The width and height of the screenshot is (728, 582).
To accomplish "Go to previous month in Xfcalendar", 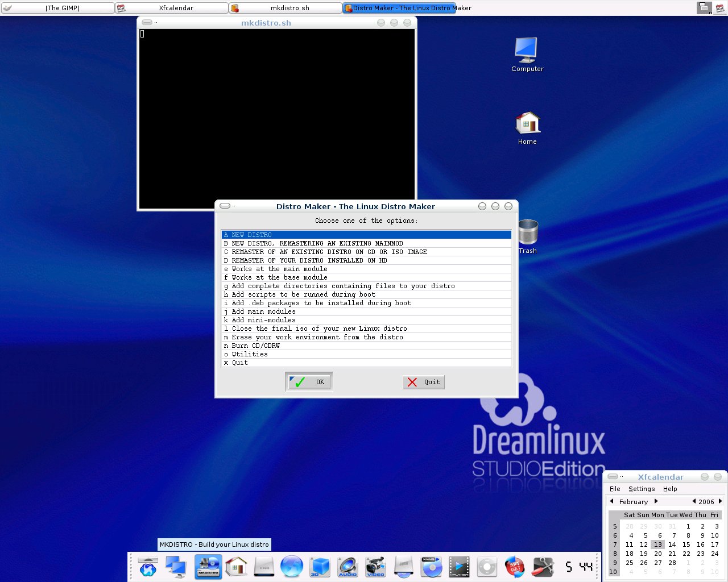I will (611, 501).
